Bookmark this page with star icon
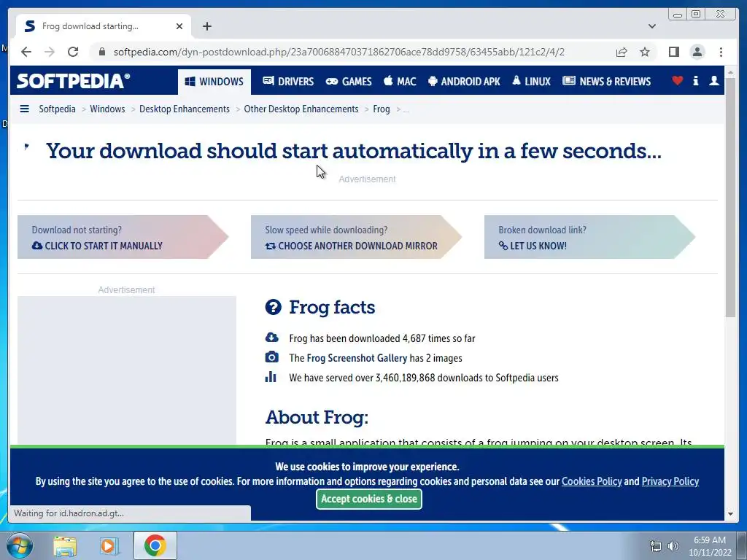The height and width of the screenshot is (560, 747). pos(645,52)
